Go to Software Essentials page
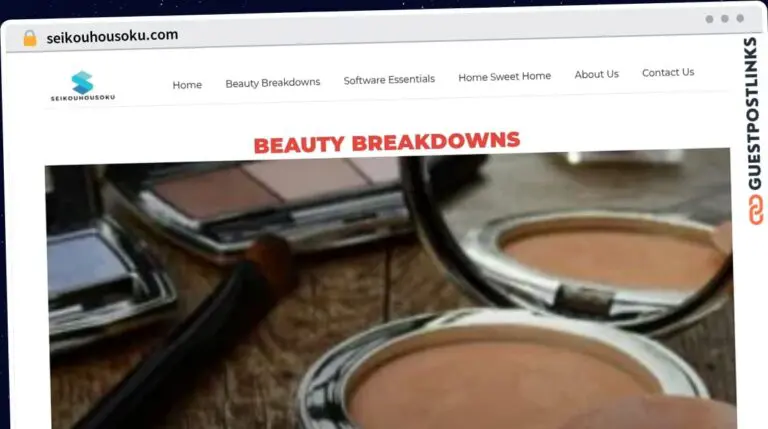This screenshot has height=429, width=768. [x=389, y=79]
